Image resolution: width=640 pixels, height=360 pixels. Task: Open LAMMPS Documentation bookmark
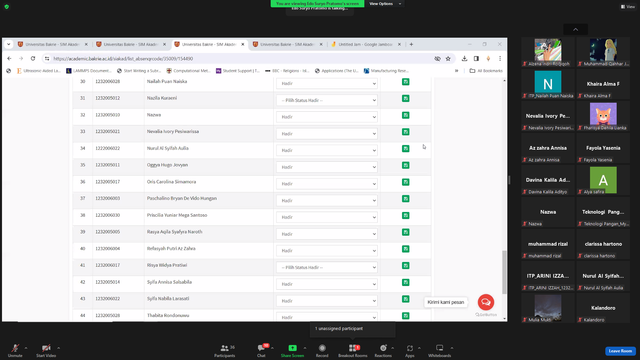pyautogui.click(x=89, y=71)
